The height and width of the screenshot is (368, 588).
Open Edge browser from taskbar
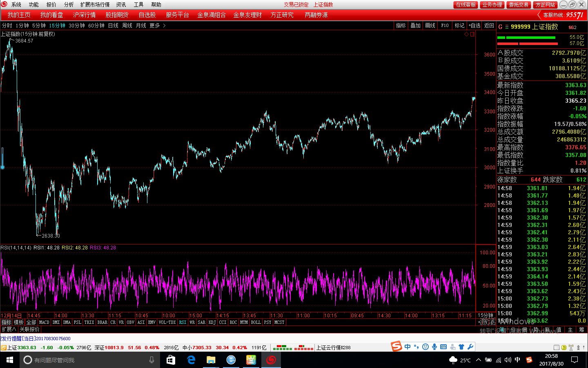click(191, 360)
